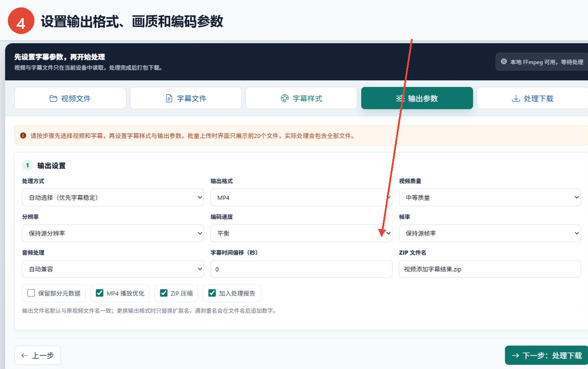588x369 pixels.
Task: Open the 视频文件 tab
Action: (70, 98)
